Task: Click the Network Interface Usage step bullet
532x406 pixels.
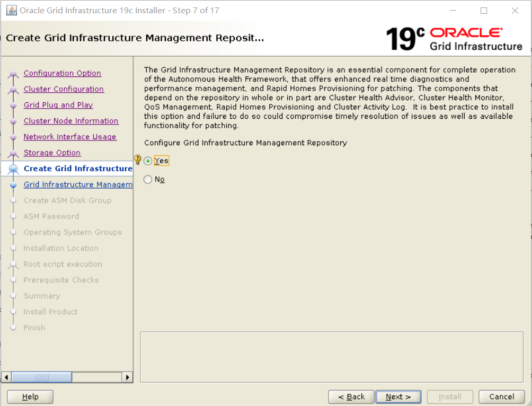Action: coord(13,137)
